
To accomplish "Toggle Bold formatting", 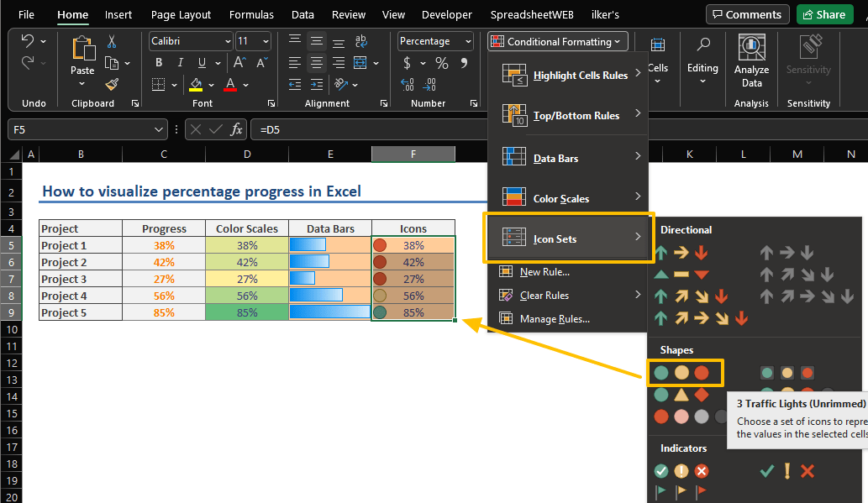I will point(159,62).
